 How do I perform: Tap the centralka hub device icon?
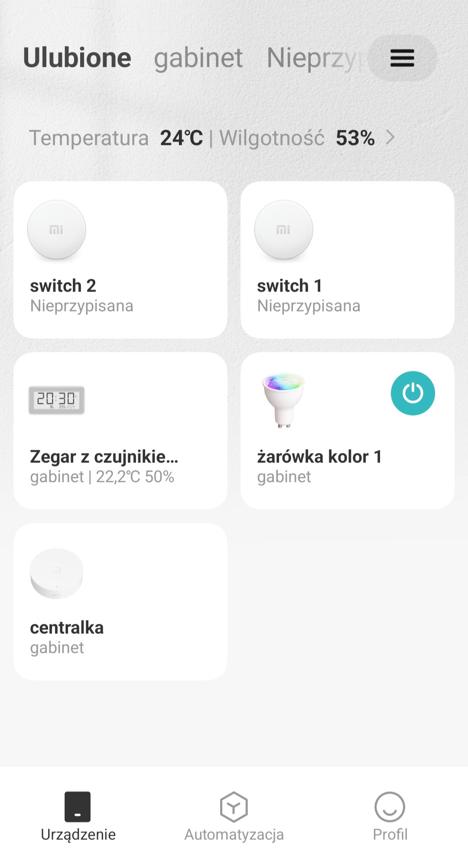click(x=56, y=573)
